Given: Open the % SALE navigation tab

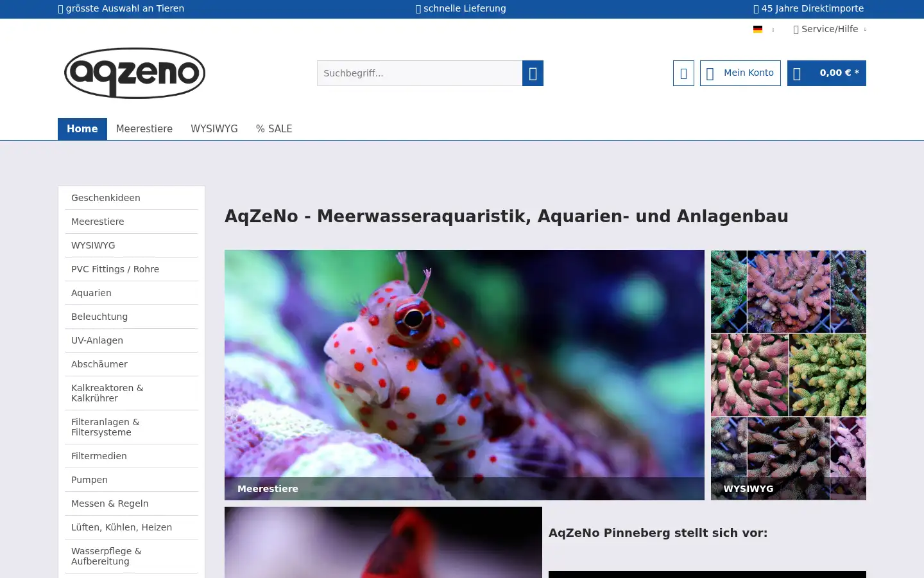Looking at the screenshot, I should click(x=274, y=129).
